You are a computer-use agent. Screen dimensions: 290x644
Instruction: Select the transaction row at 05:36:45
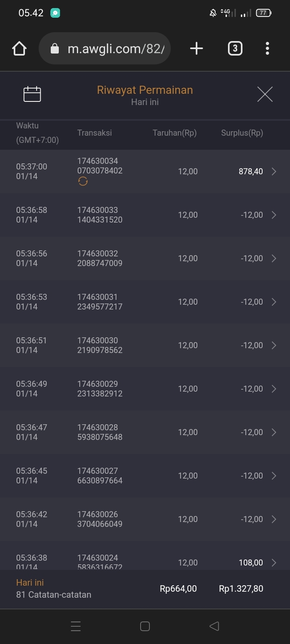pyautogui.click(x=145, y=476)
